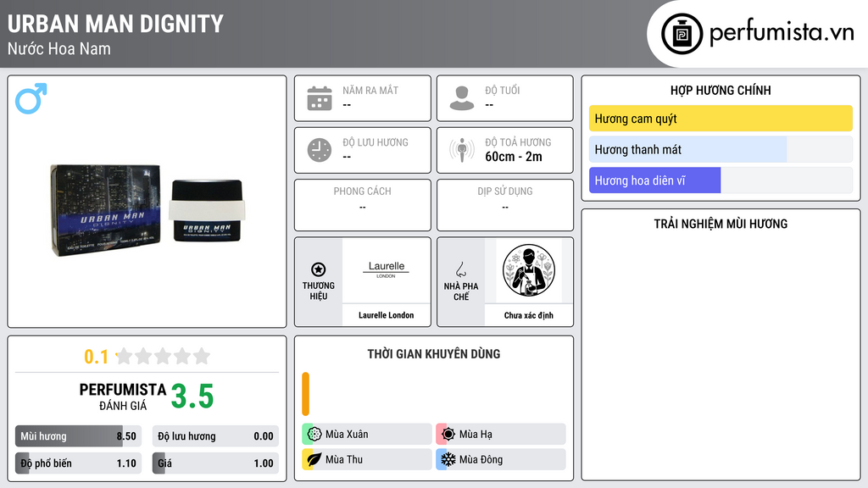Image resolution: width=868 pixels, height=488 pixels.
Task: Click the Giá 1.00 score bar
Action: (215, 463)
